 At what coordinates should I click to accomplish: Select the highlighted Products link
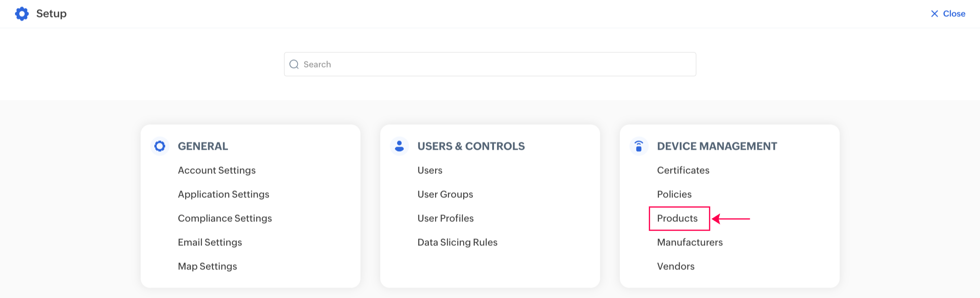(x=677, y=218)
